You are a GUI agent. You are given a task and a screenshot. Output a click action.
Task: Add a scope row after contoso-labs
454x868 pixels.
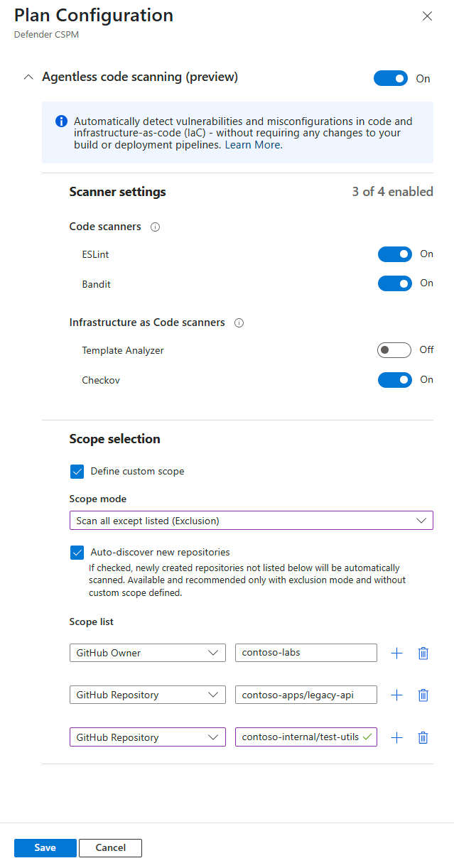point(397,653)
